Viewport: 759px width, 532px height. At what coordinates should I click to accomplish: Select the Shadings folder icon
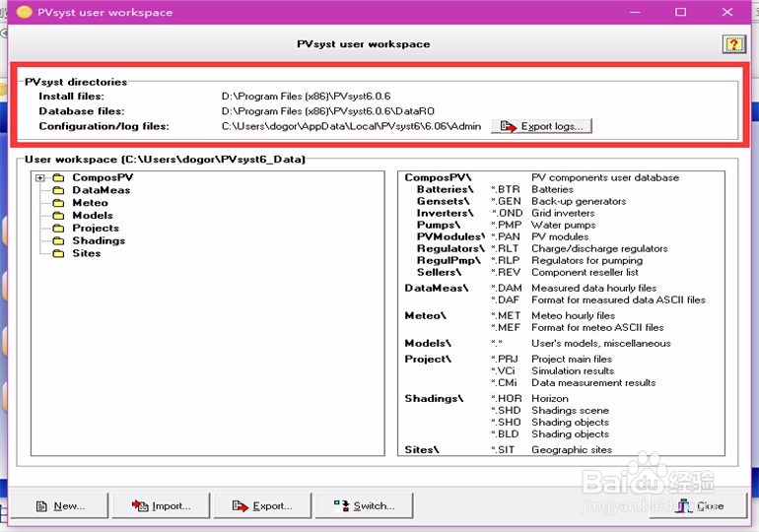click(x=58, y=240)
